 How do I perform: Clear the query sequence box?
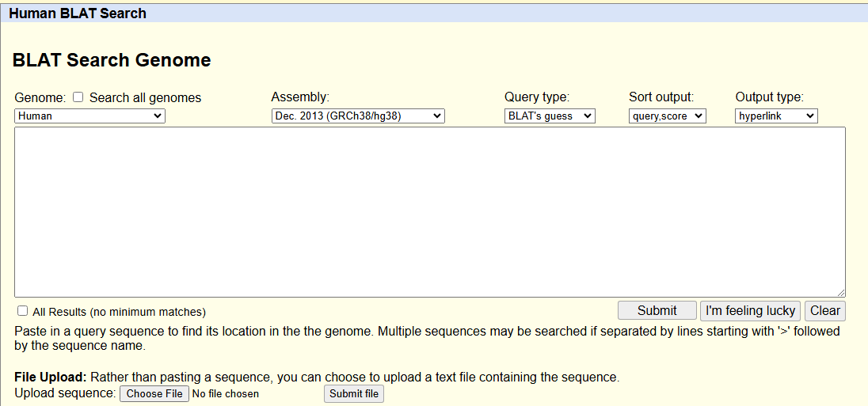pyautogui.click(x=824, y=310)
